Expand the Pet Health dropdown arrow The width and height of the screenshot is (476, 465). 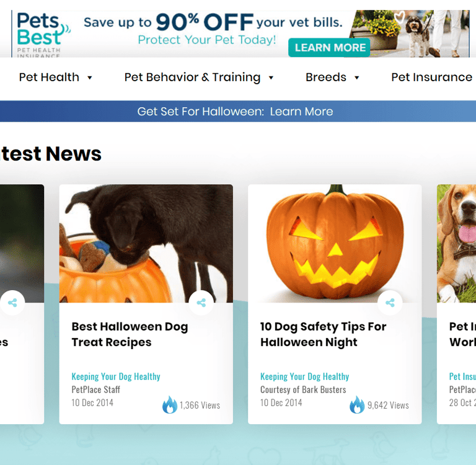(89, 77)
